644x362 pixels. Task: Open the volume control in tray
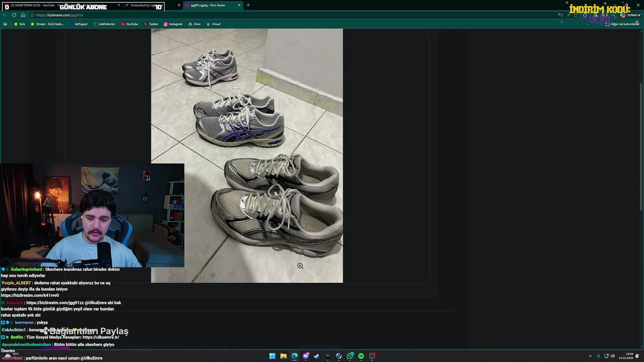click(613, 356)
